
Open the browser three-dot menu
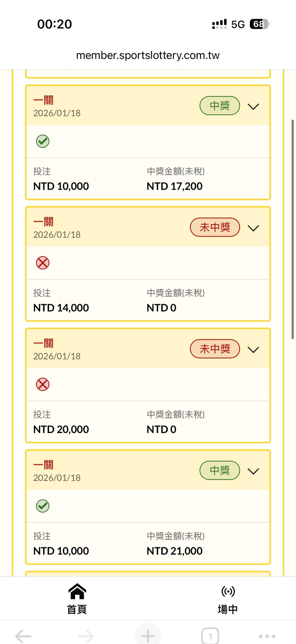pyautogui.click(x=267, y=636)
